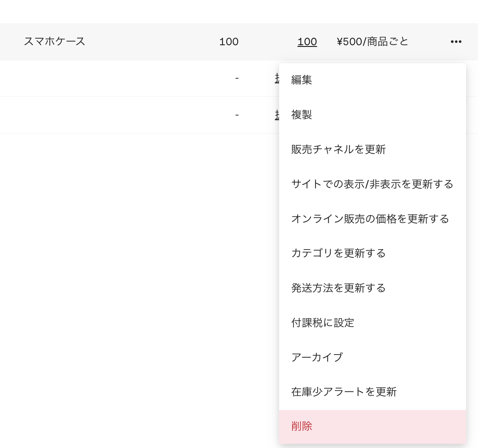Click the price label ¥500/商品ごと
The width and height of the screenshot is (487, 448).
pos(371,42)
